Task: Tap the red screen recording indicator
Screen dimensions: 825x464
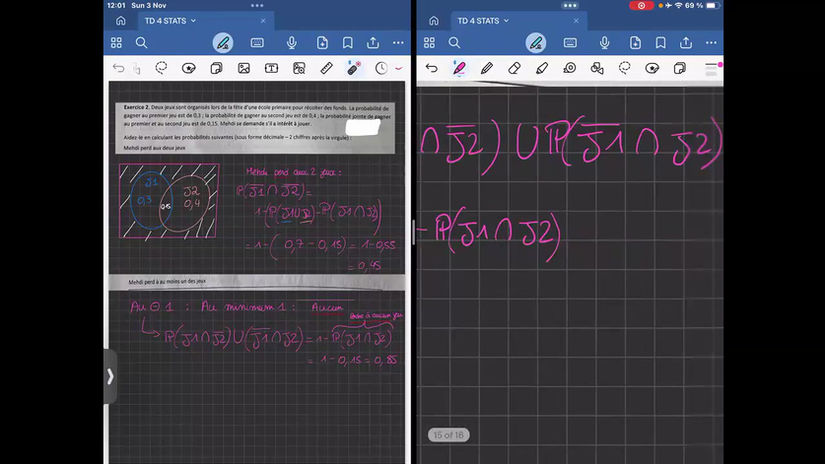Action: pos(641,6)
